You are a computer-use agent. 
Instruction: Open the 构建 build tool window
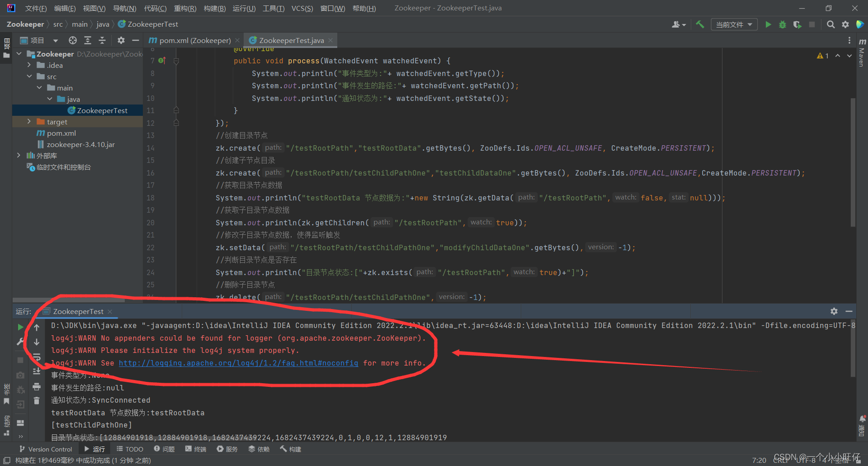pyautogui.click(x=290, y=449)
